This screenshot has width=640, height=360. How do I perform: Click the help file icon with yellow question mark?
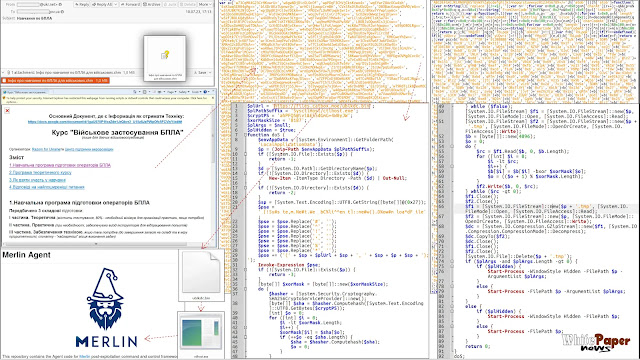[x=164, y=55]
